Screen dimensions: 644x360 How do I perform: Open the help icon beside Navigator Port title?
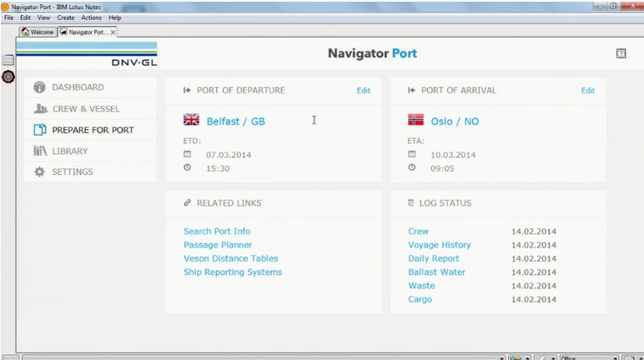tap(621, 53)
